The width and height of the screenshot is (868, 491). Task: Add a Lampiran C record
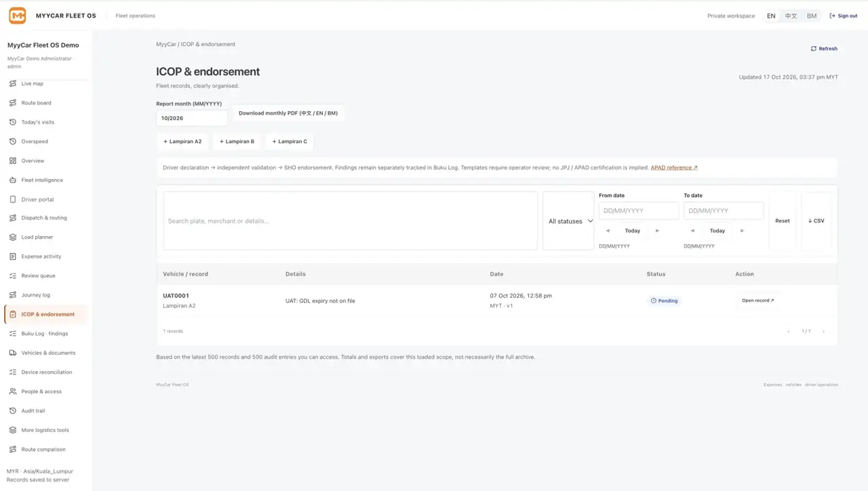click(290, 142)
